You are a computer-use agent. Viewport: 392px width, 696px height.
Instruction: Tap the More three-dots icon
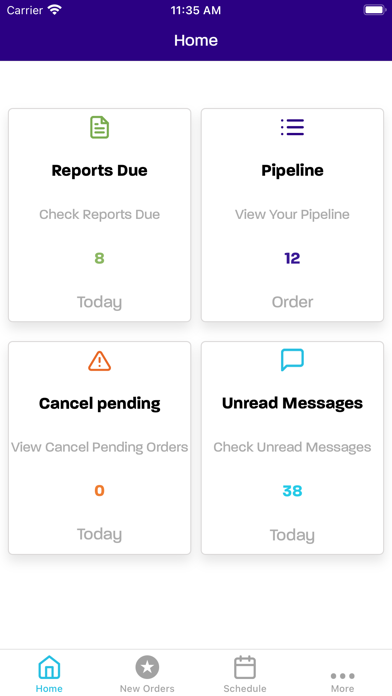pyautogui.click(x=342, y=676)
